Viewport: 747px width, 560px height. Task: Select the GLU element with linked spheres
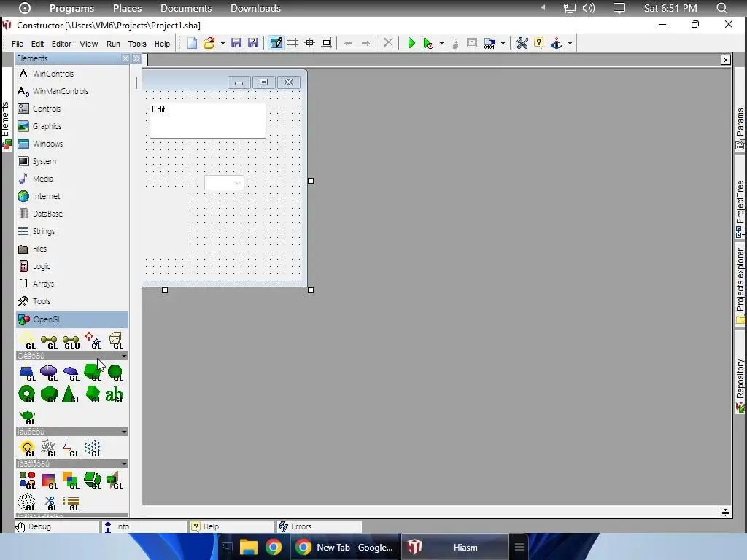pos(71,341)
